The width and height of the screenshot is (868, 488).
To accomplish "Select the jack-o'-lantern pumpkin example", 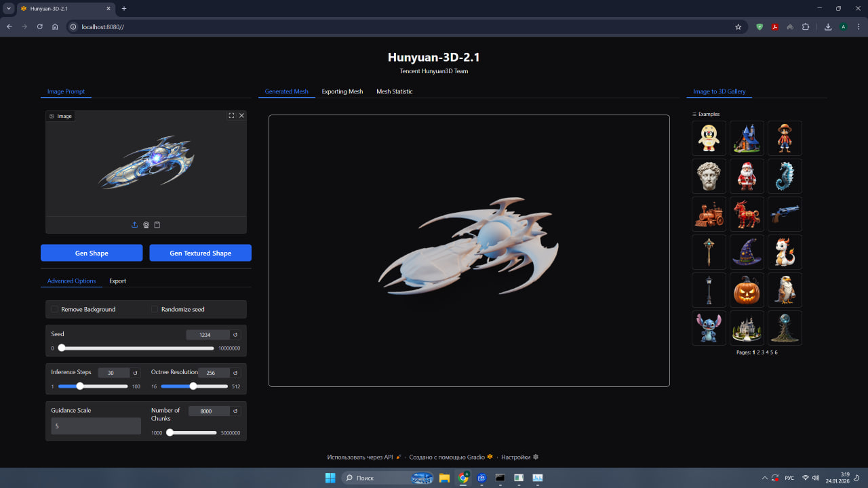I will (747, 290).
